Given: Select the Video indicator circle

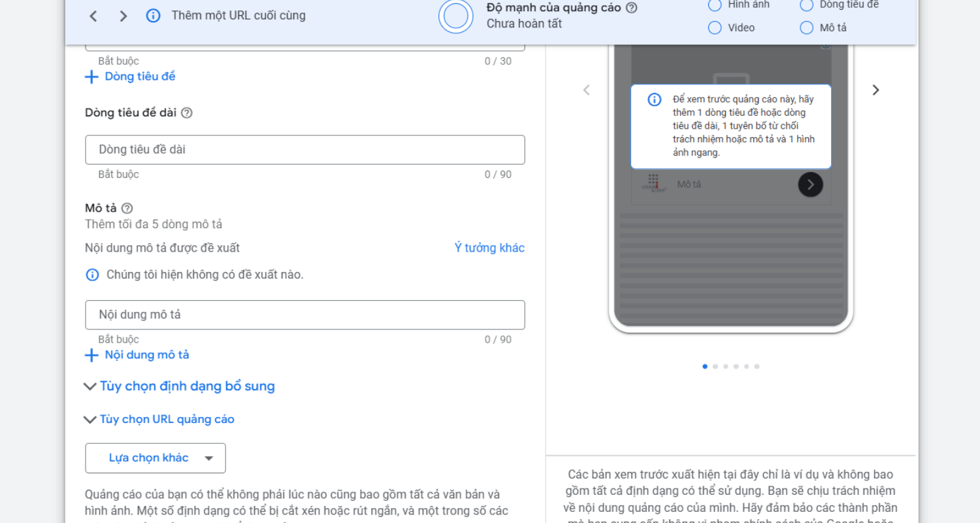Looking at the screenshot, I should 715,27.
